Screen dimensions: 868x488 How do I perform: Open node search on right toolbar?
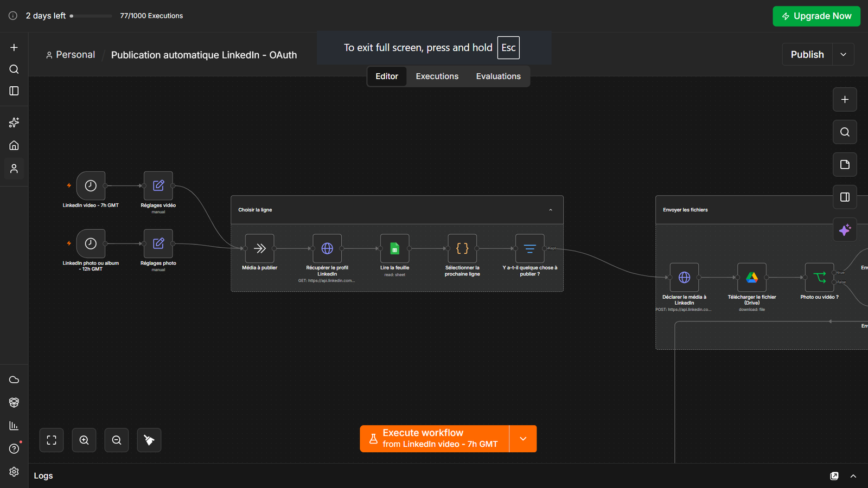[x=845, y=132]
